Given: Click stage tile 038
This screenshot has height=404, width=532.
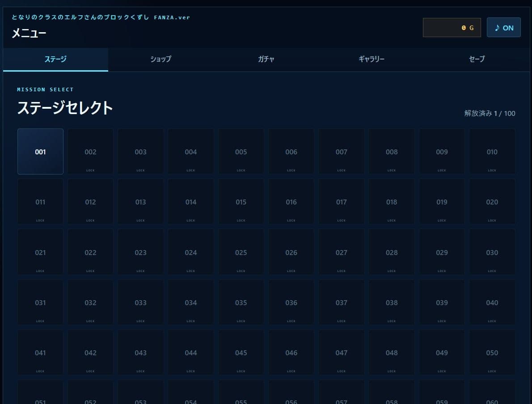Looking at the screenshot, I should coord(392,302).
